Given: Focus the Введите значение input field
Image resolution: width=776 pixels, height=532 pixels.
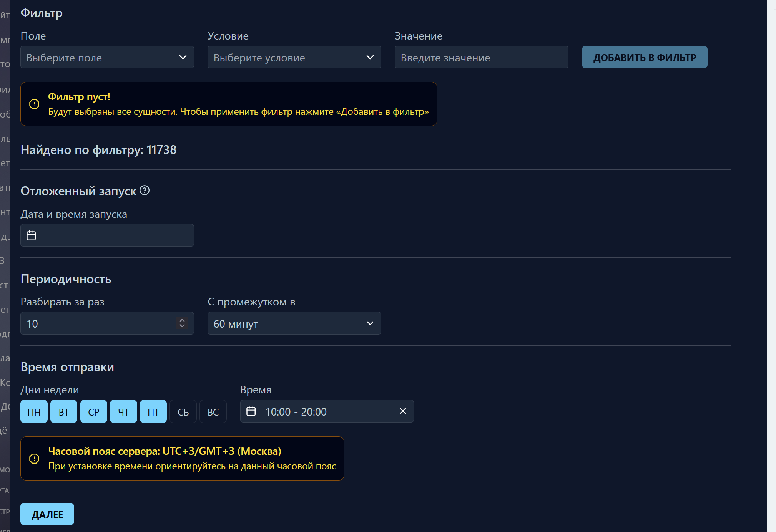Looking at the screenshot, I should click(481, 57).
